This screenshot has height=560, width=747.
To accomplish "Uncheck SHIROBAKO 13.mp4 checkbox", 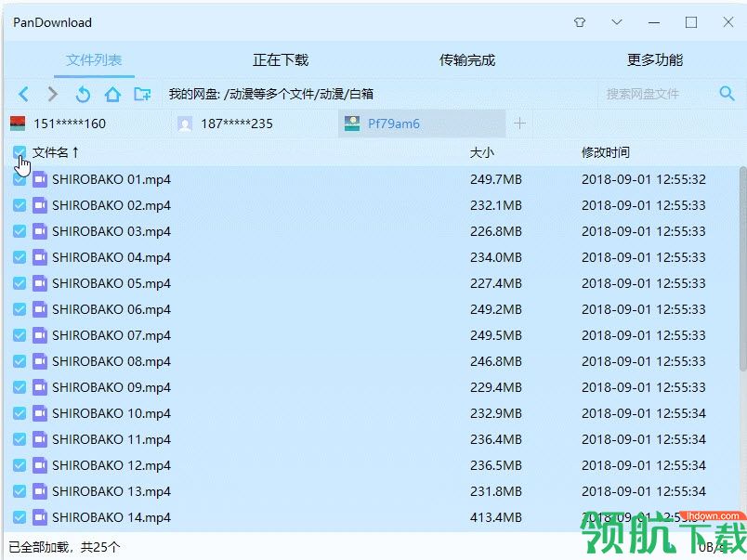I will coord(20,491).
